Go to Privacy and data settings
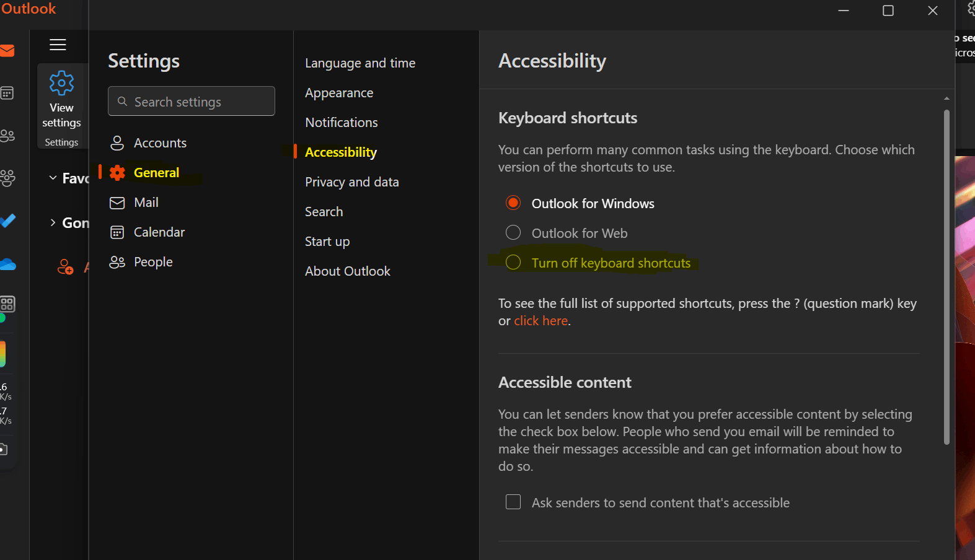 351,182
